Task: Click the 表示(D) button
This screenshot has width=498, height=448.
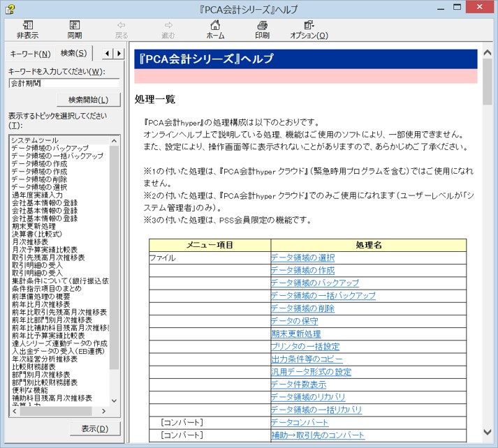Action: [95, 428]
